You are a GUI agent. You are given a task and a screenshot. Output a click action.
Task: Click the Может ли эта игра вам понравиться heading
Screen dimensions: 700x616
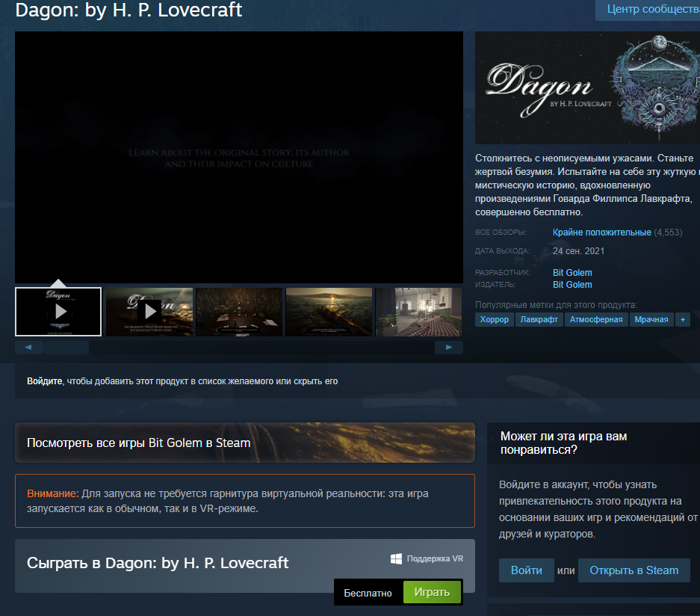point(563,443)
